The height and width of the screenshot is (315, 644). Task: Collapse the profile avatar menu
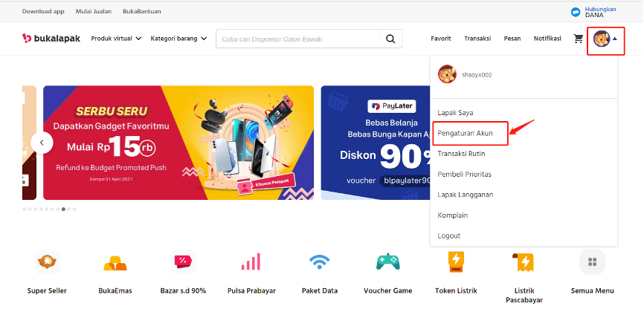pos(605,39)
